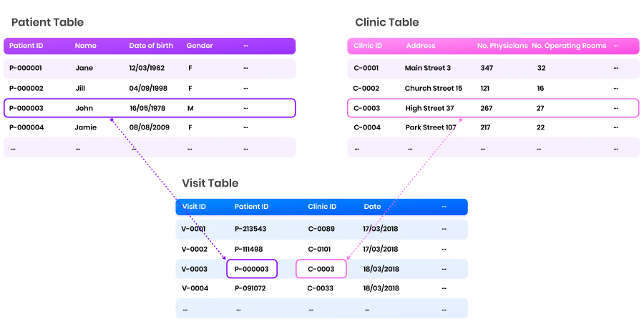Image resolution: width=644 pixels, height=329 pixels.
Task: Click the birth date 12/03/1962
Action: (147, 69)
